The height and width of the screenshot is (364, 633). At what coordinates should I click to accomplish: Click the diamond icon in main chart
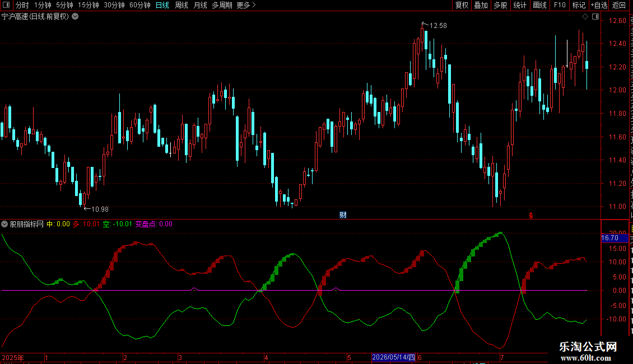click(x=585, y=17)
